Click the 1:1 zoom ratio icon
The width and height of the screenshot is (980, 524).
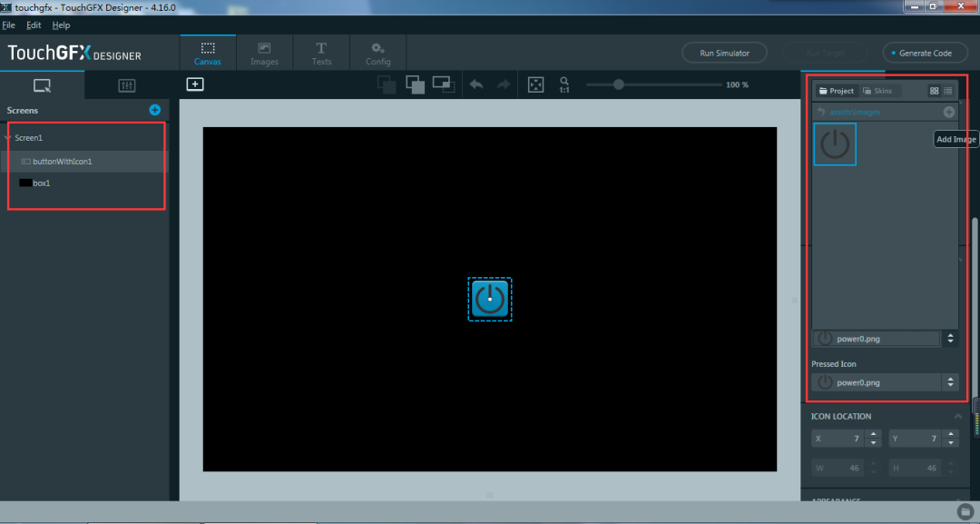(564, 84)
